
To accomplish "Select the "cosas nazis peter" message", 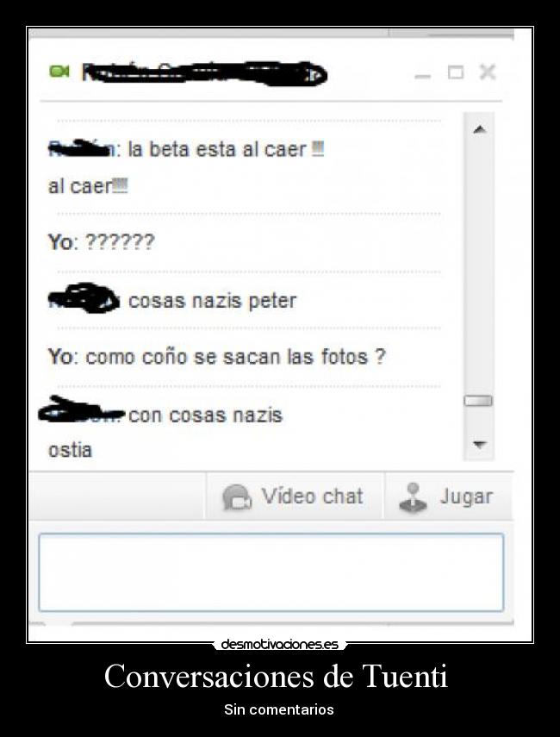I will 212,301.
